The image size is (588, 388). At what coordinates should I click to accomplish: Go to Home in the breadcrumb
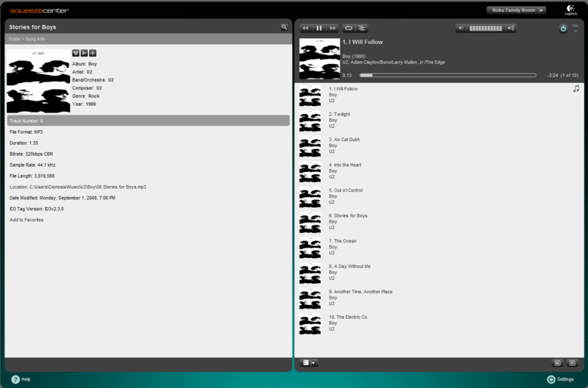[x=14, y=38]
